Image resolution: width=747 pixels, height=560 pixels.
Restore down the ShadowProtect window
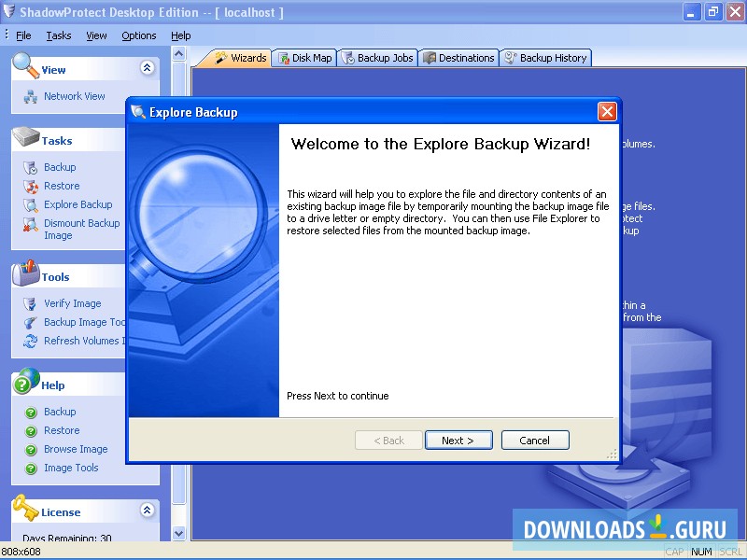713,12
